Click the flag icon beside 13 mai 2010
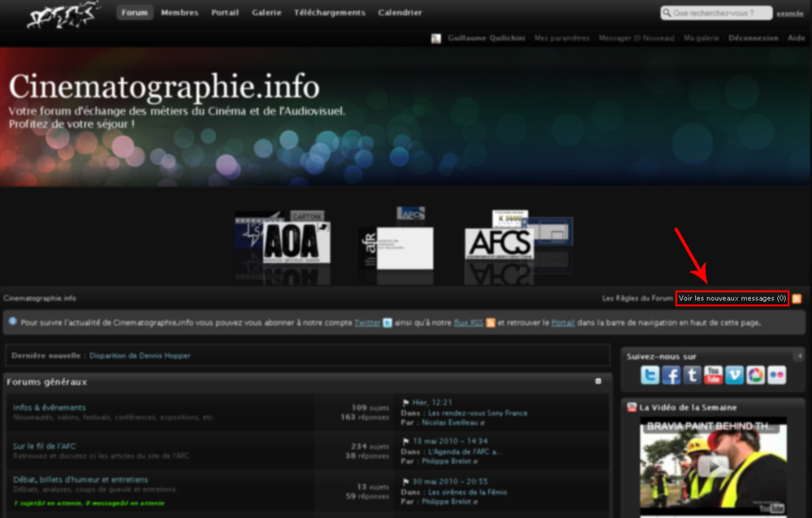This screenshot has width=812, height=518. click(x=405, y=442)
